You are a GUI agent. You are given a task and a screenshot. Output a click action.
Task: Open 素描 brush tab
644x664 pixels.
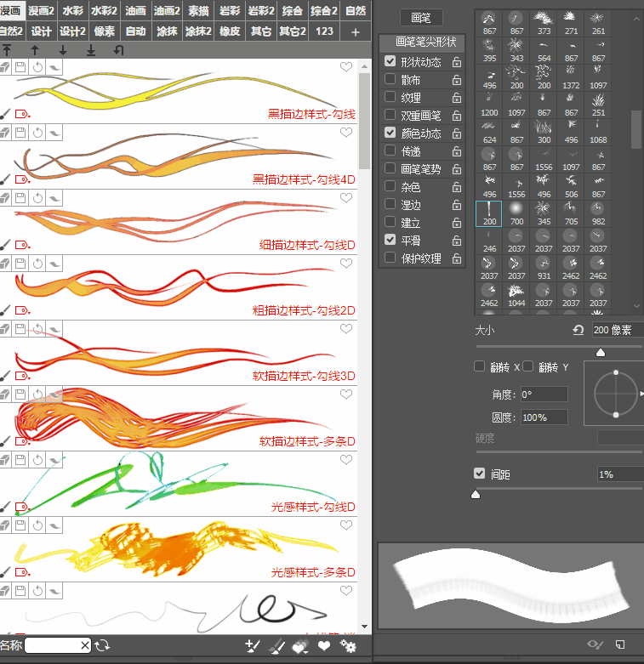pos(198,10)
